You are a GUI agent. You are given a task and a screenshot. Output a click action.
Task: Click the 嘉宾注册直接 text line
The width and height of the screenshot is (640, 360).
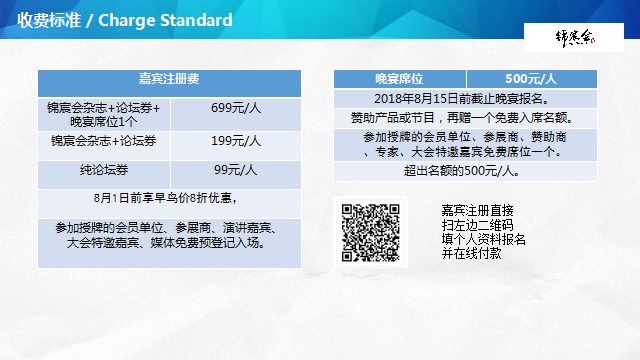pyautogui.click(x=477, y=211)
